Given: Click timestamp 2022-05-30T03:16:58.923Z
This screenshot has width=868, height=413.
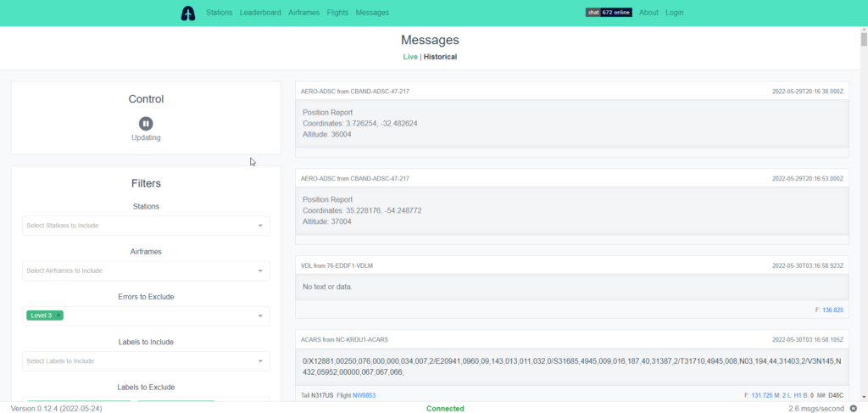Looking at the screenshot, I should (x=808, y=265).
